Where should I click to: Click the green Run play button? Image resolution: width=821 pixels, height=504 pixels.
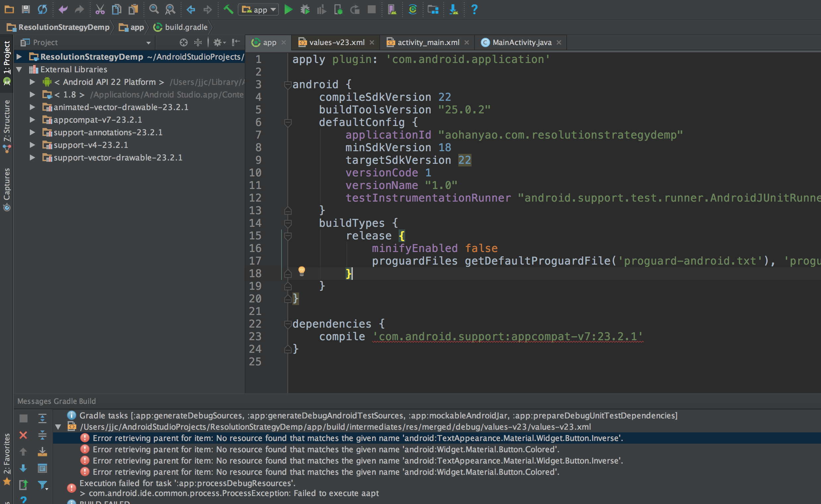click(289, 9)
